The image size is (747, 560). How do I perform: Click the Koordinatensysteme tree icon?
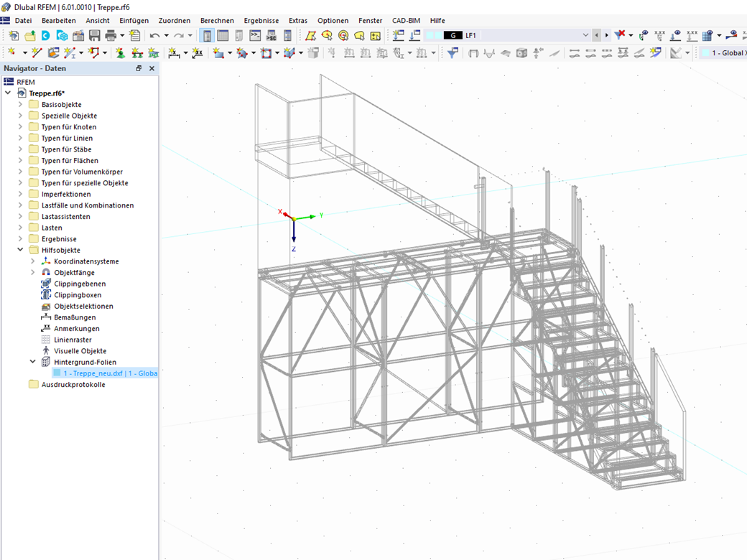coord(46,261)
